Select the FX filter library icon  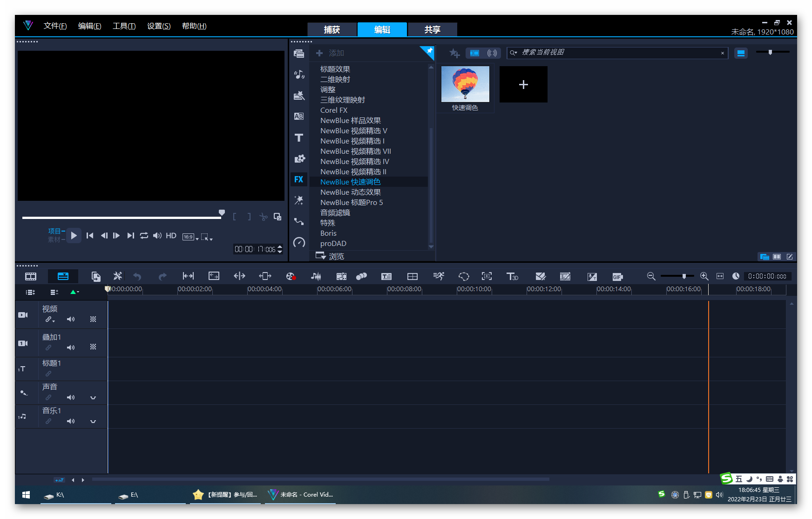[x=299, y=179]
